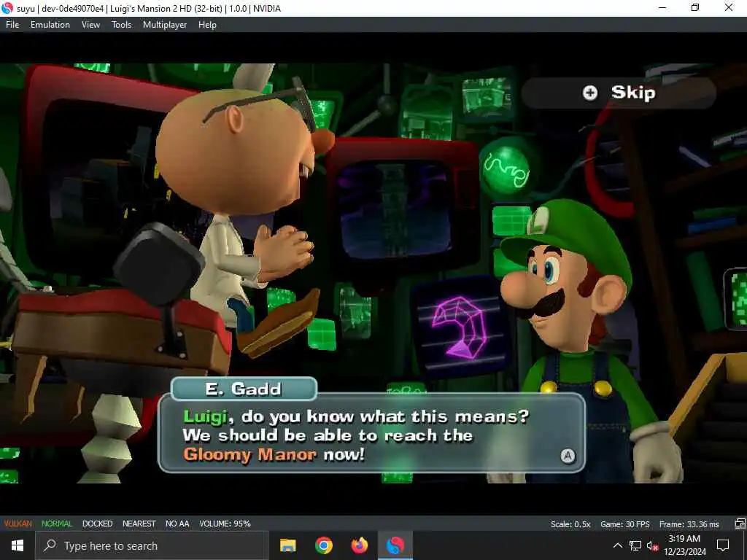Image resolution: width=747 pixels, height=560 pixels.
Task: Click the Type here to search box
Action: 152,545
